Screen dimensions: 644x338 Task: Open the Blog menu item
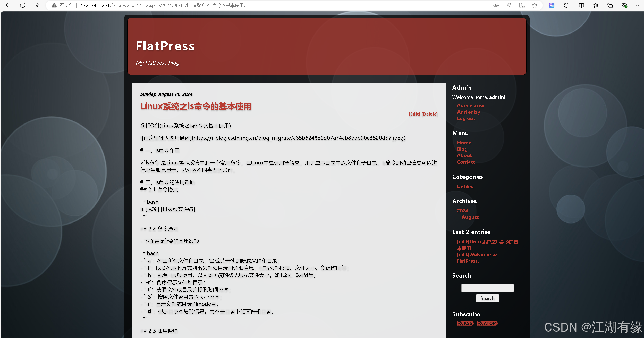462,149
